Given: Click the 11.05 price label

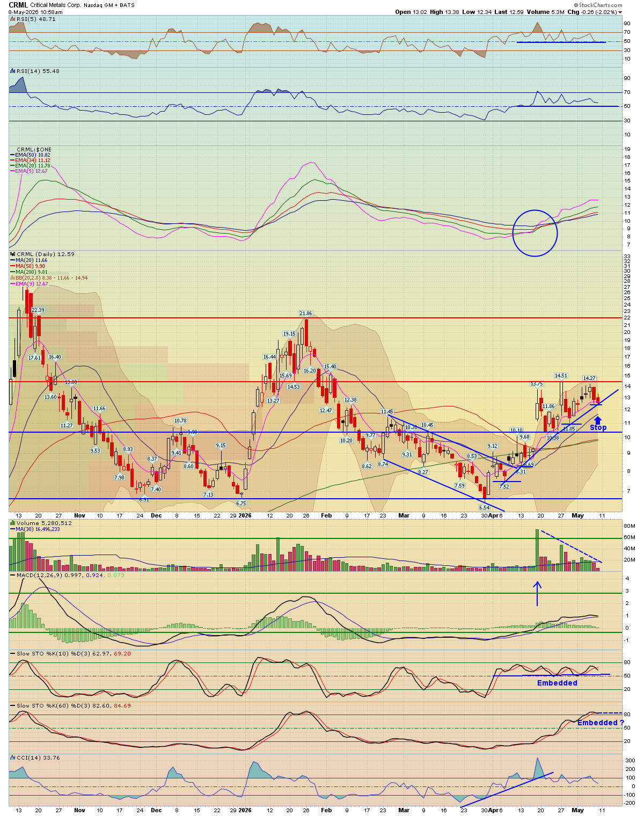Looking at the screenshot, I should [568, 428].
